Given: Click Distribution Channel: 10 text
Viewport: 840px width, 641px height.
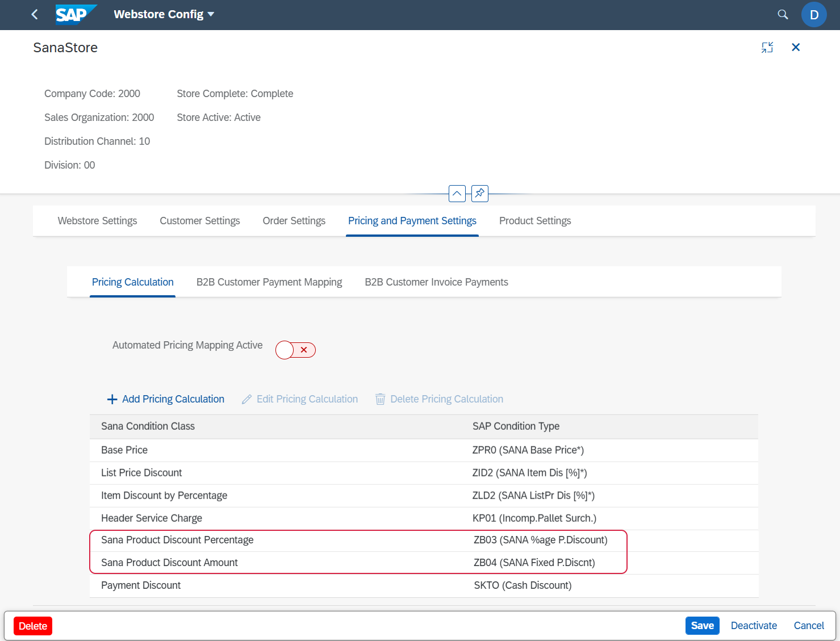Looking at the screenshot, I should point(97,141).
